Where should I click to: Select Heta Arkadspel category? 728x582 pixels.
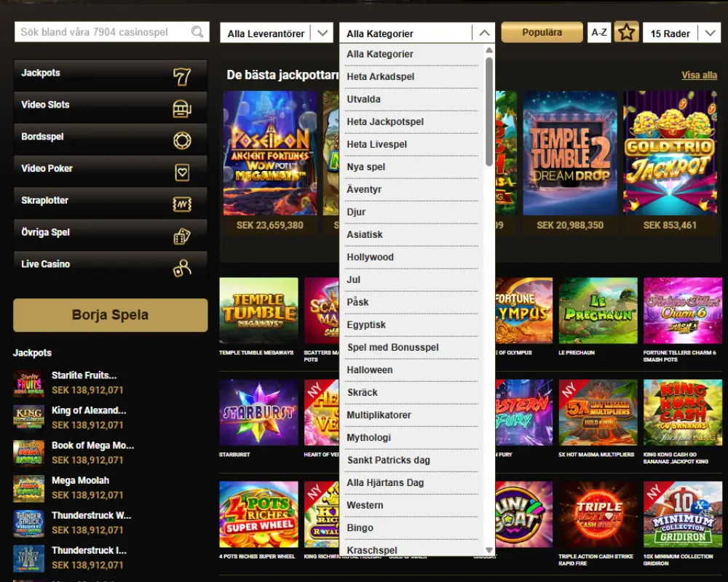click(x=411, y=76)
